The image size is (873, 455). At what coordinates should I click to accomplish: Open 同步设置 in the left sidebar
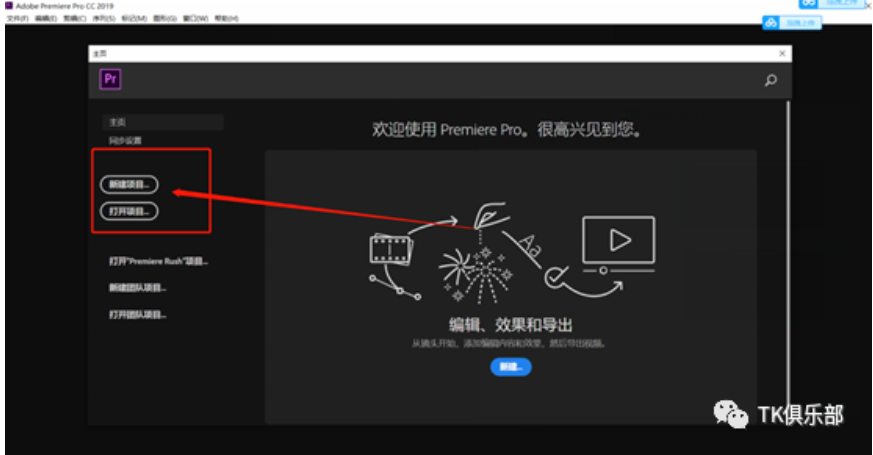point(125,140)
